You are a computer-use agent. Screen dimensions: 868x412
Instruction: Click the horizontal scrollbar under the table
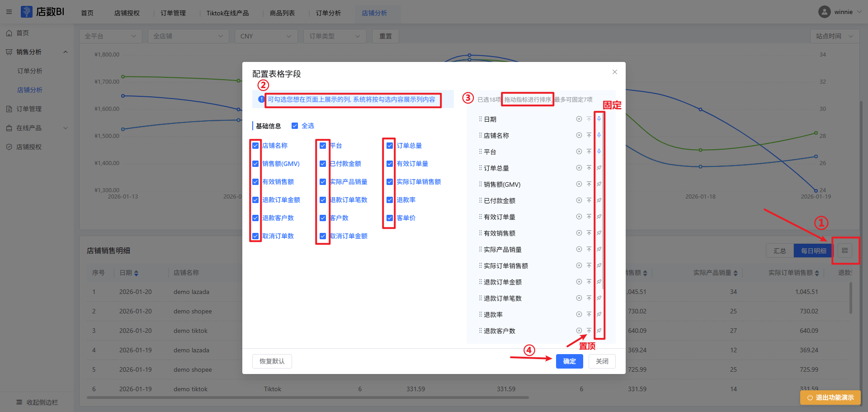[x=307, y=398]
